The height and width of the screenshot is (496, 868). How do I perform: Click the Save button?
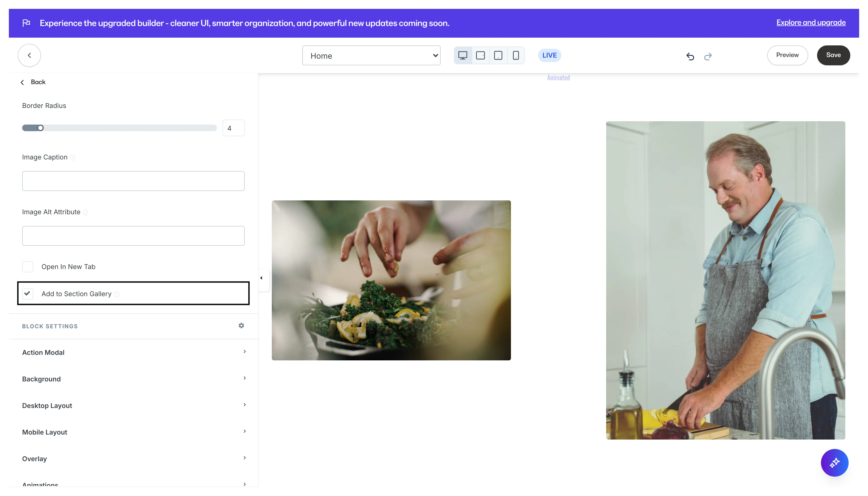(833, 55)
